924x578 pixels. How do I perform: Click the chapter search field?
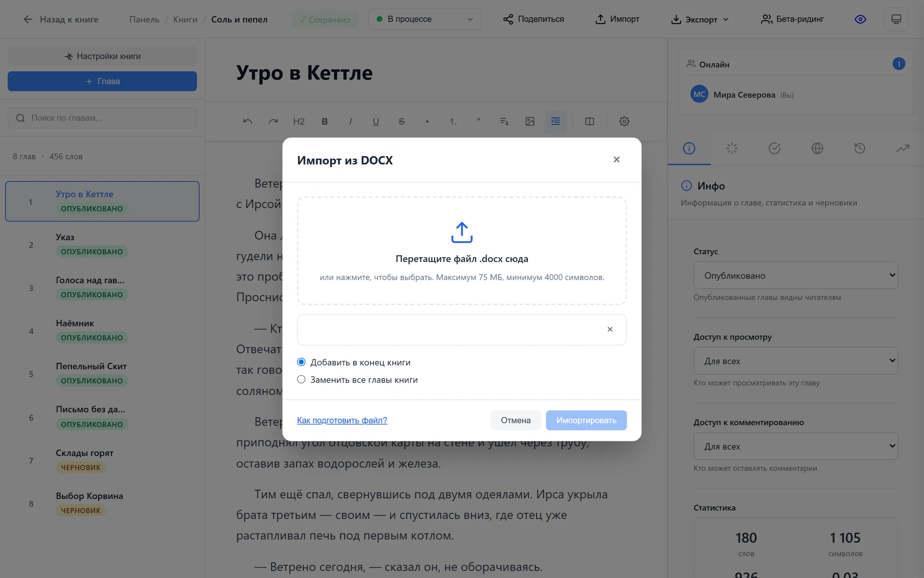[x=102, y=118]
